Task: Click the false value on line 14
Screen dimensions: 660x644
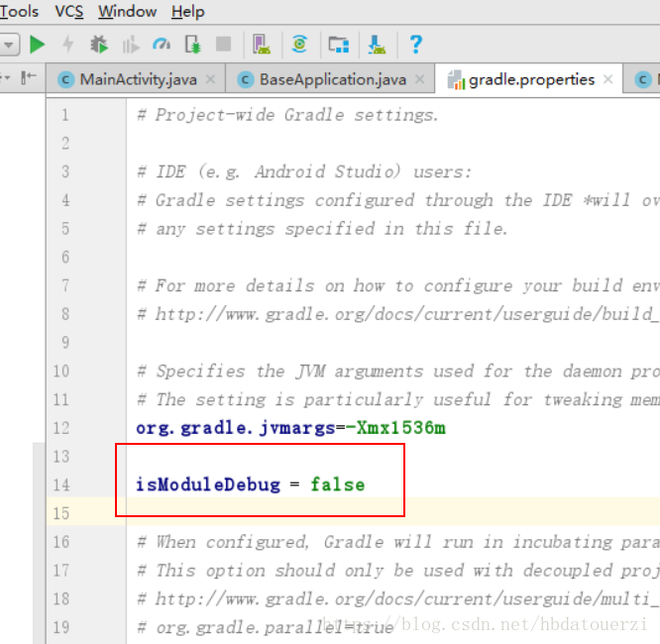Action: 338,484
